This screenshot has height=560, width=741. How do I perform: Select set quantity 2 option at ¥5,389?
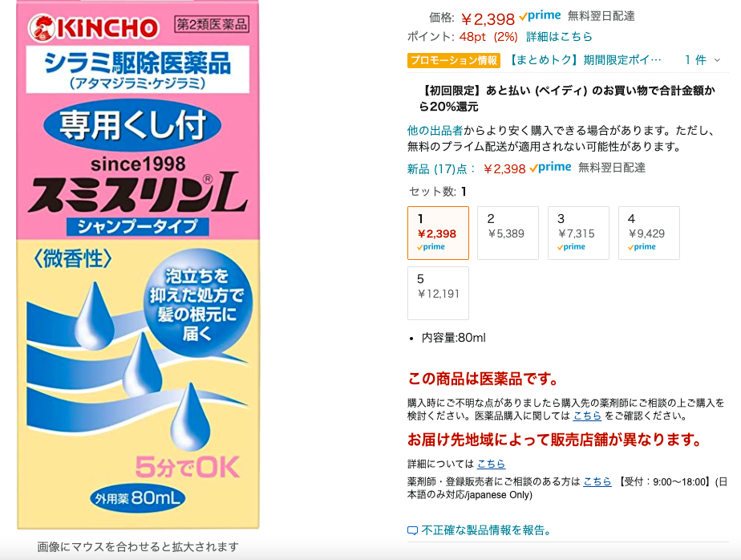508,233
